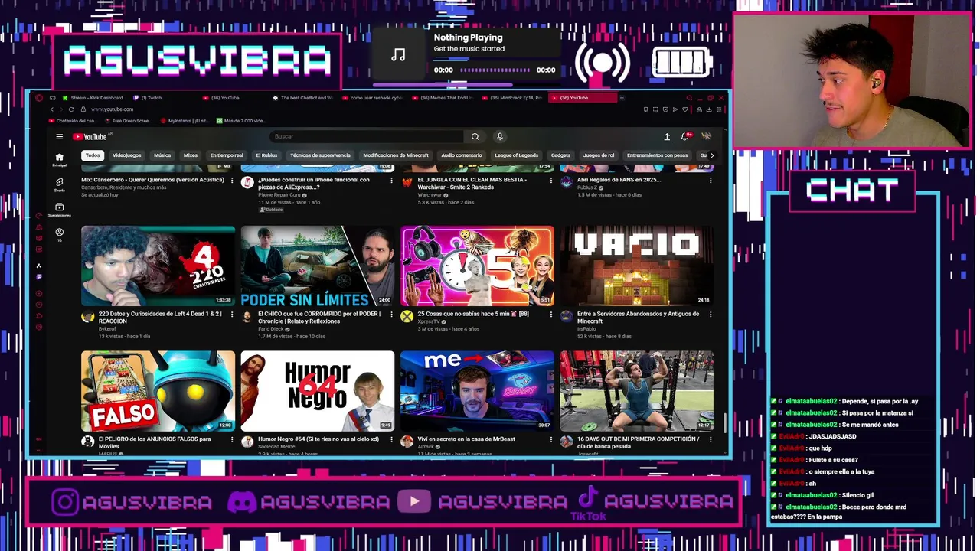Open options for EL JUNGLA CON EL CLEAR video
980x551 pixels.
pos(550,181)
